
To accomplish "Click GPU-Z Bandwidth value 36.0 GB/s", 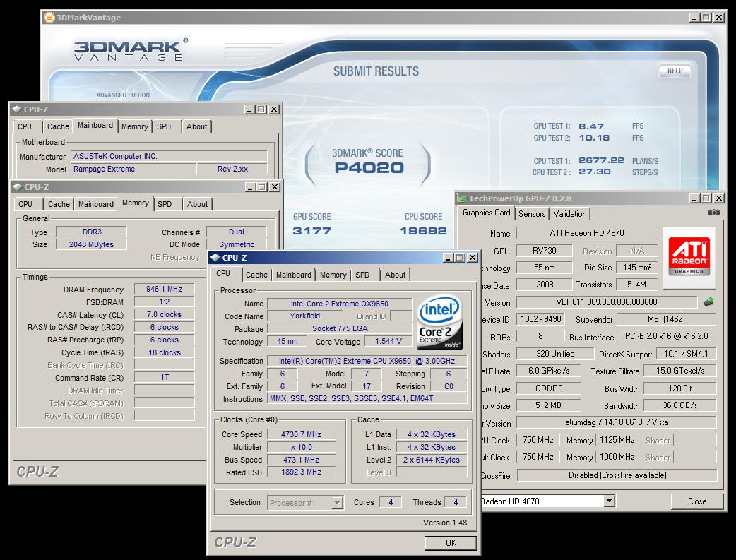I will coord(679,405).
